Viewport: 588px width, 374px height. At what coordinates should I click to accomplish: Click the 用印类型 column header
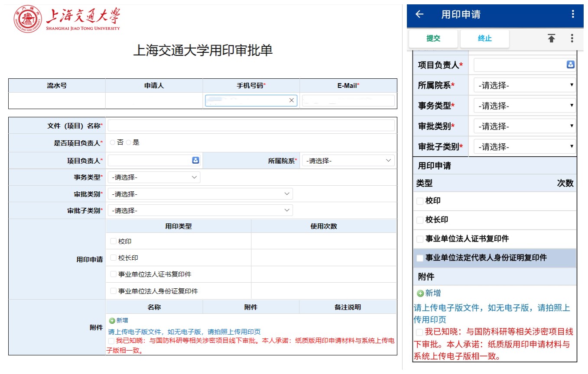178,226
